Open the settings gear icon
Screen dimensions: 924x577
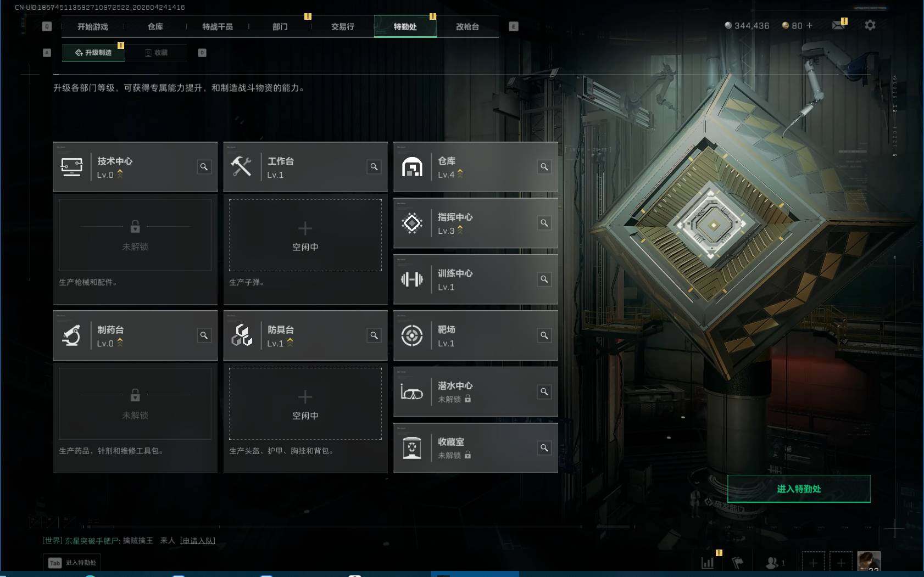coord(870,25)
